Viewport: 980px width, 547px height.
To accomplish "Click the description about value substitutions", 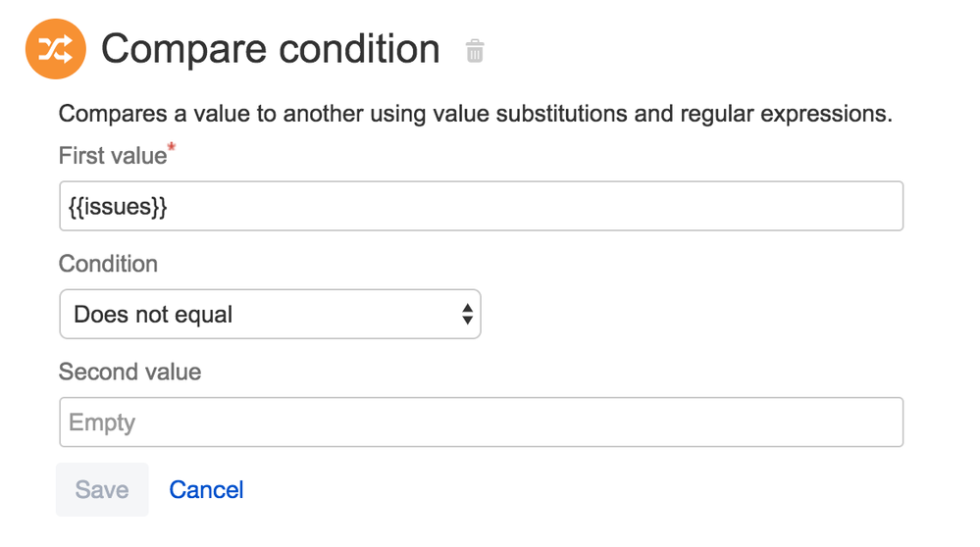I will pos(476,114).
